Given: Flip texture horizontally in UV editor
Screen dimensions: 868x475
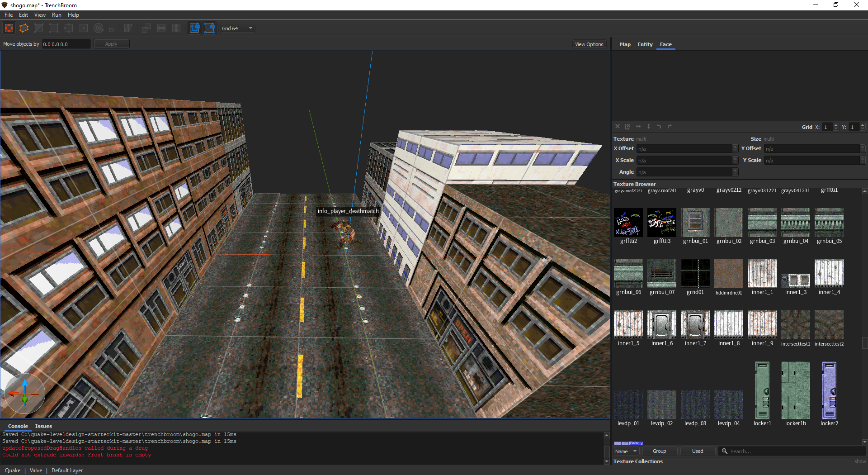Looking at the screenshot, I should pyautogui.click(x=638, y=127).
